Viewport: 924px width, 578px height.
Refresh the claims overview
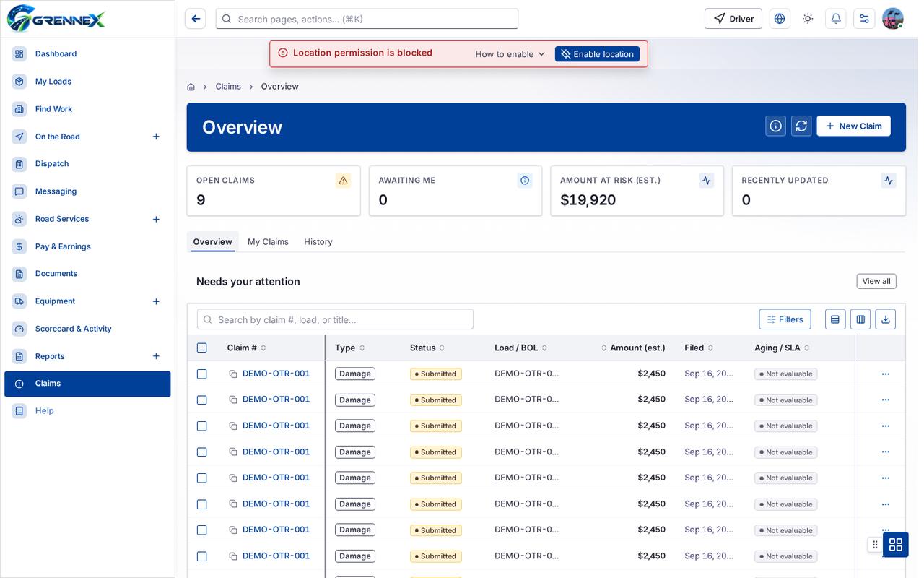pos(801,126)
